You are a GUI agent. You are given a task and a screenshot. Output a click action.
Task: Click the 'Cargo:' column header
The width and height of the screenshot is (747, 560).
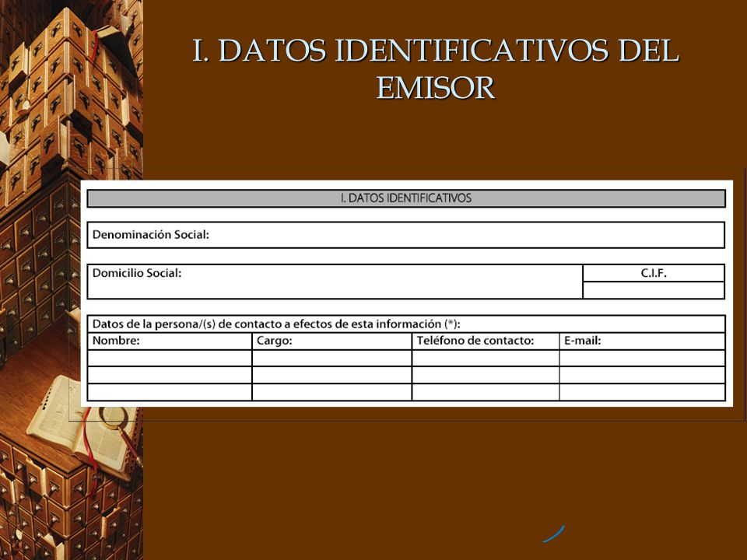[x=331, y=341]
